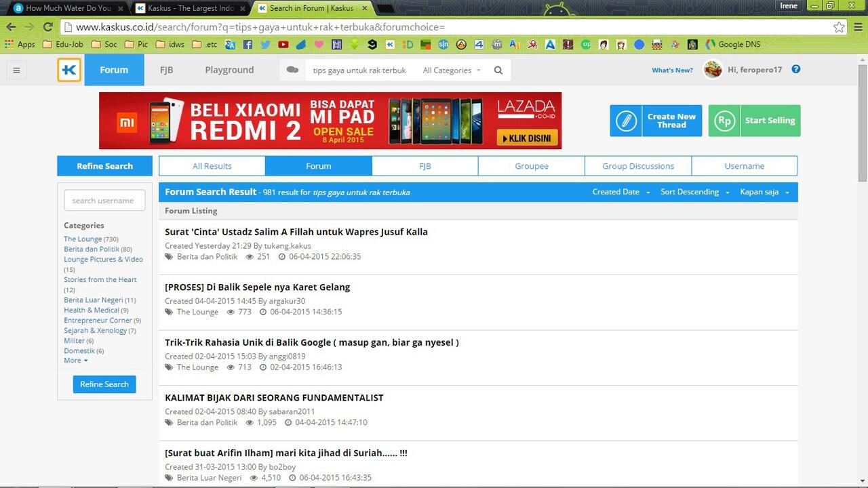Click the pencil icon on Create New Thread

627,121
